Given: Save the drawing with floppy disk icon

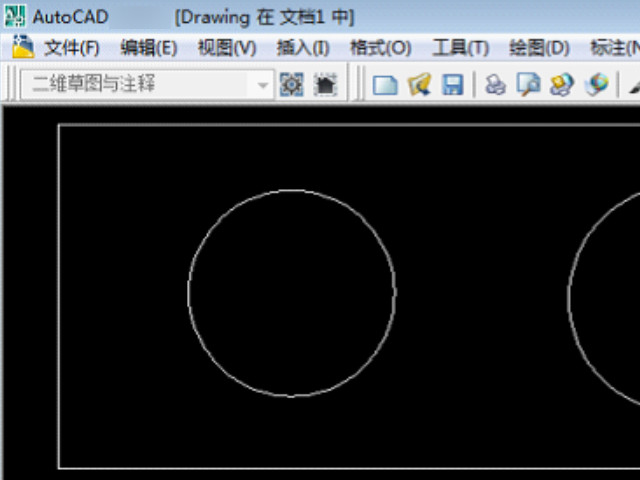Looking at the screenshot, I should coord(453,85).
